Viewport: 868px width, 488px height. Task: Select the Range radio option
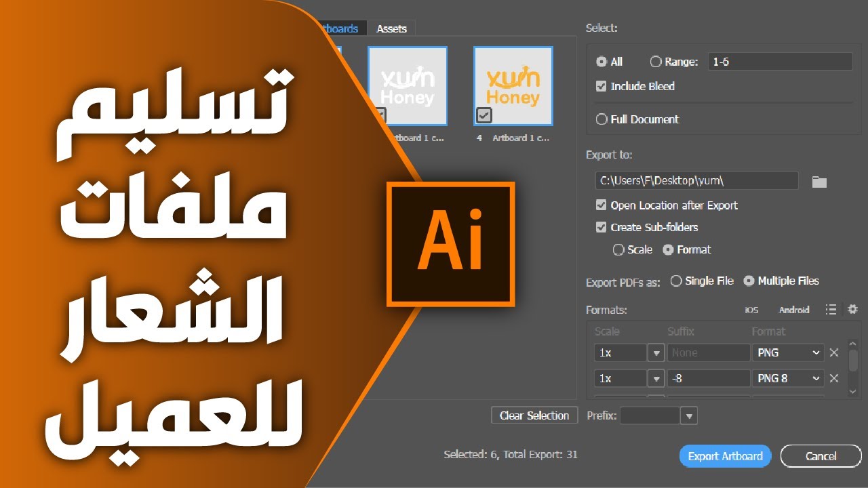tap(656, 62)
